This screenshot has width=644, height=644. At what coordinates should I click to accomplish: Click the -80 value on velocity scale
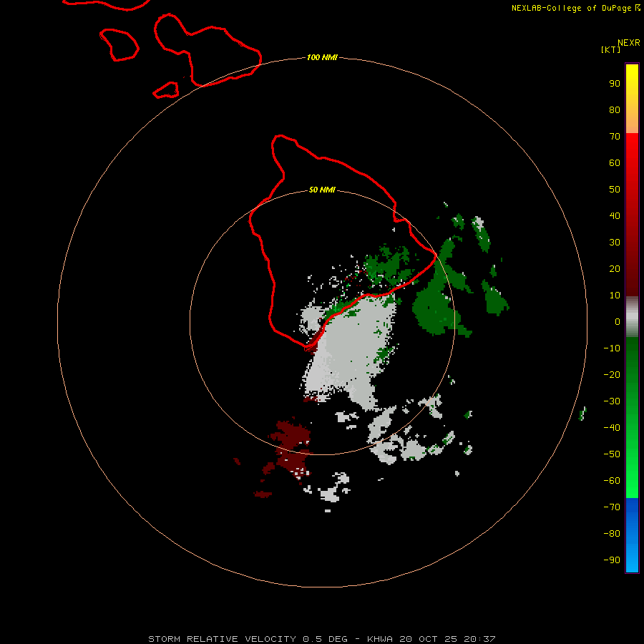coord(612,534)
